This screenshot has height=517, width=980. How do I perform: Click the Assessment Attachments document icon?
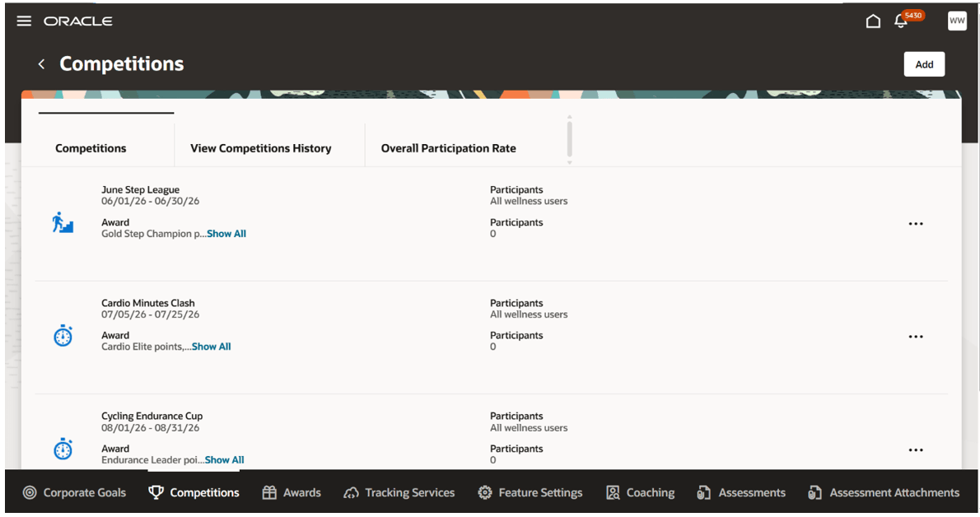click(814, 492)
